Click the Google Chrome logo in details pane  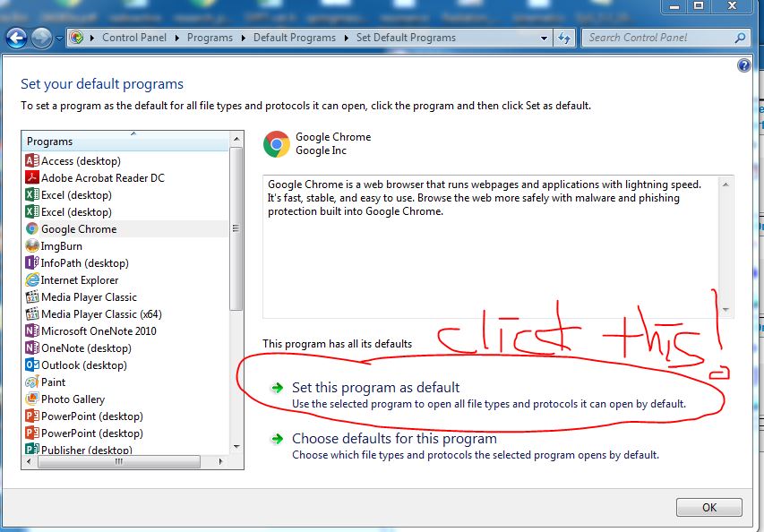click(x=276, y=143)
